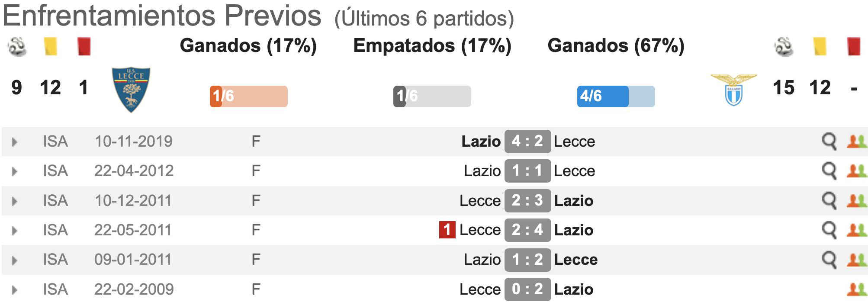This screenshot has height=302, width=868.
Task: Click bold Lecce name in 1:2 match
Action: pos(576,260)
